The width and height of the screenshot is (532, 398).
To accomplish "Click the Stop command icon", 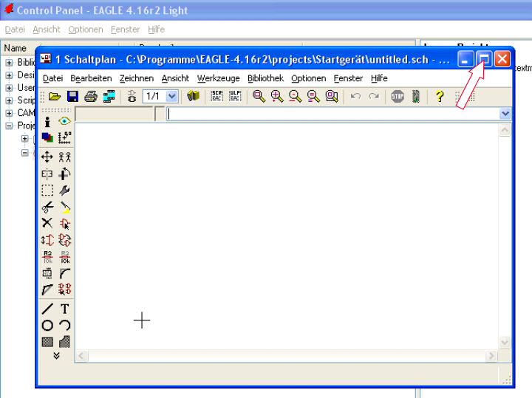I will click(x=398, y=97).
